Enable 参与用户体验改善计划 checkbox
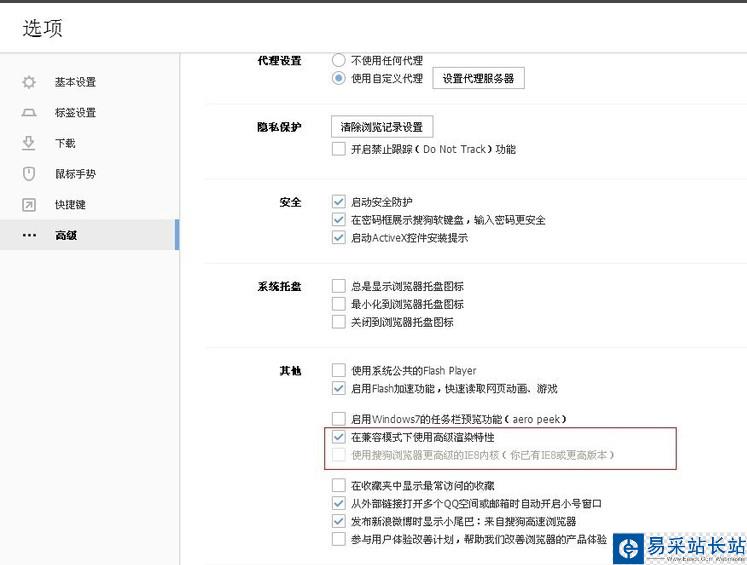The width and height of the screenshot is (747, 565). click(x=338, y=539)
